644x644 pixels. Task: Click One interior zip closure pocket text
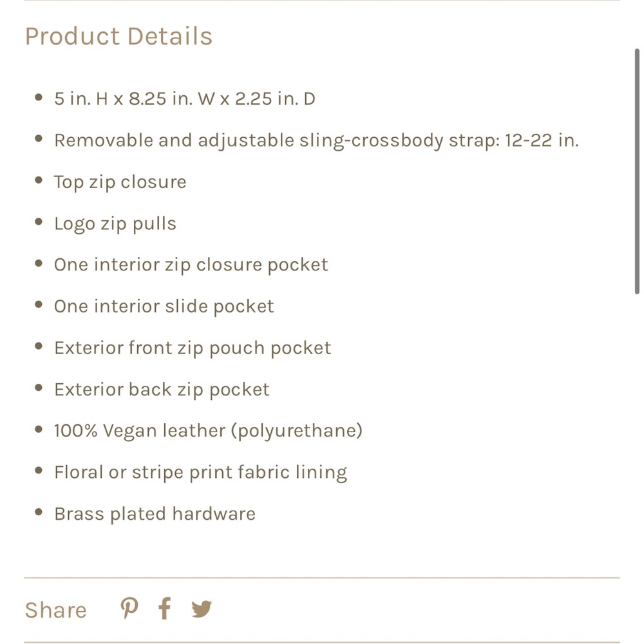pos(191,265)
